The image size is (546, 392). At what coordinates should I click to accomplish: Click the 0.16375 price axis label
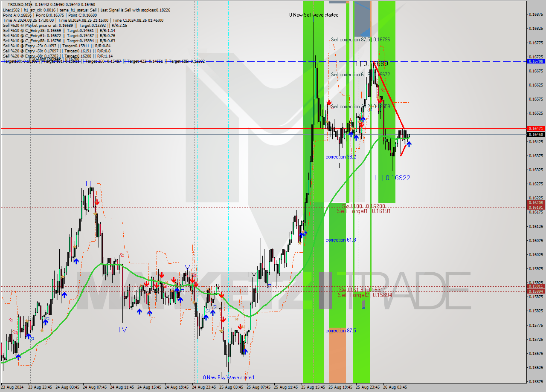click(x=536, y=156)
